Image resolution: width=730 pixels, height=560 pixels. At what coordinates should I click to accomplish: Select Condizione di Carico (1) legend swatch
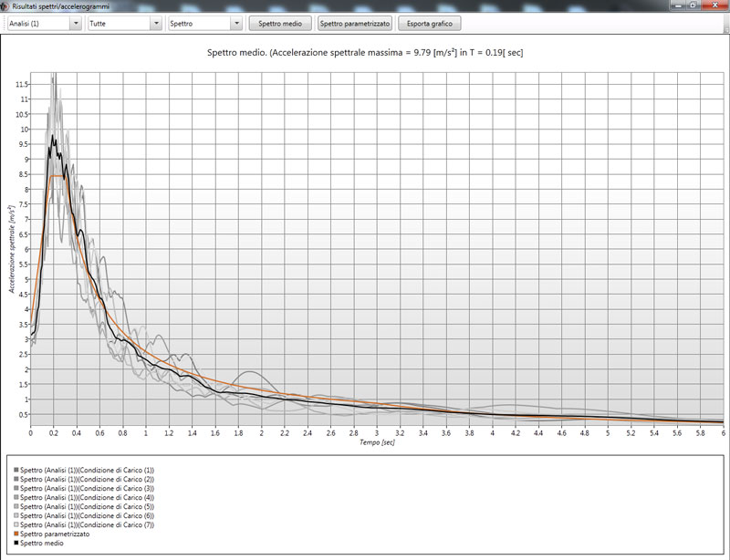pyautogui.click(x=16, y=470)
